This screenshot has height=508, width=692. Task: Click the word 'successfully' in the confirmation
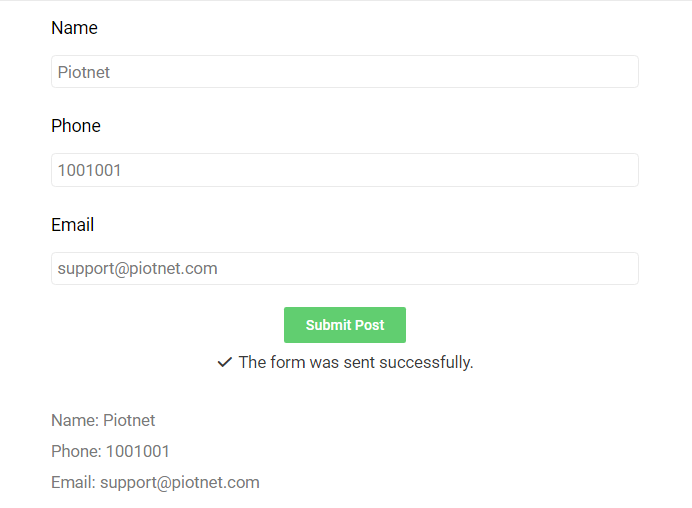426,362
